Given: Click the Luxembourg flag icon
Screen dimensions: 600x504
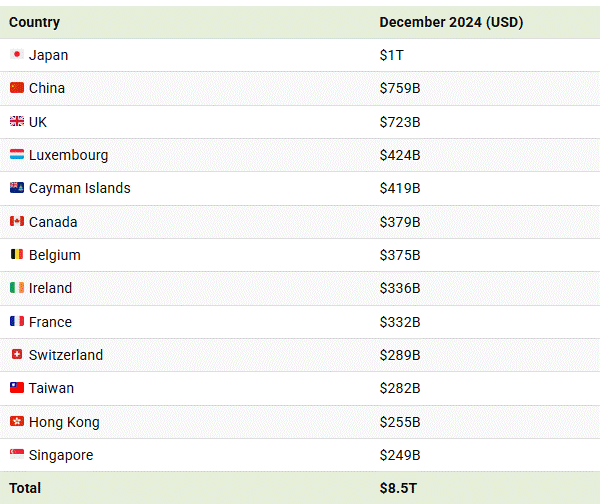Looking at the screenshot, I should click(x=17, y=155).
